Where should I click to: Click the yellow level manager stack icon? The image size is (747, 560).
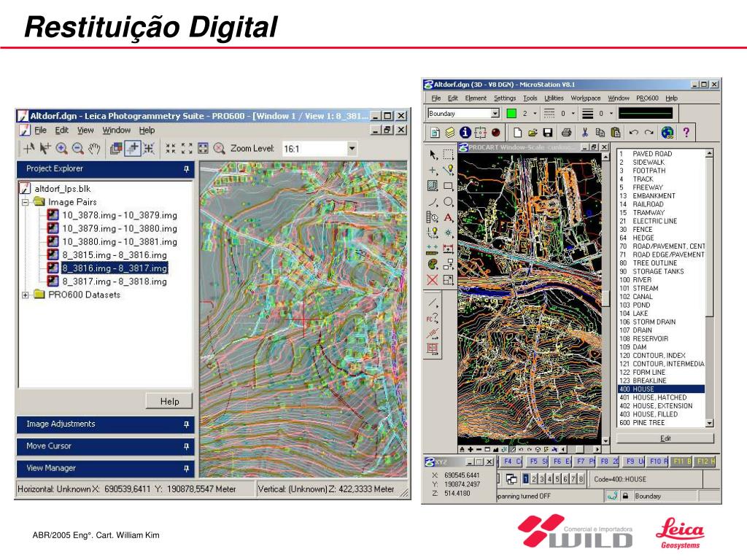point(449,133)
